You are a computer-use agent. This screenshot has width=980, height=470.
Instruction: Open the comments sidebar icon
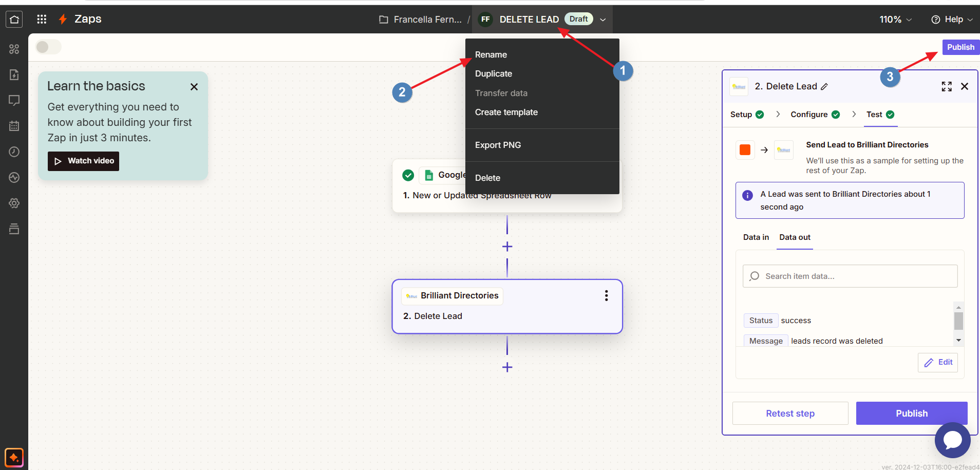pyautogui.click(x=14, y=100)
